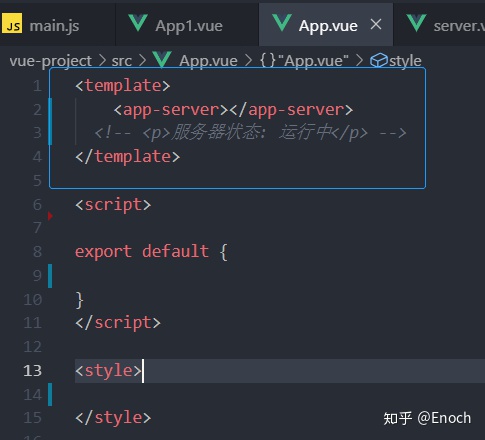
Task: Click the commented 服务器状态 line
Action: pos(251,133)
